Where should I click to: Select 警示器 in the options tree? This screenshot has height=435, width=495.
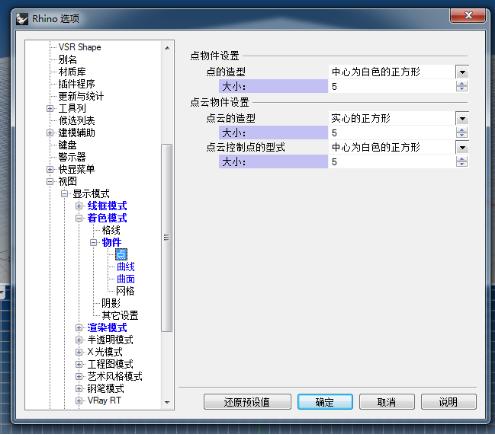pyautogui.click(x=72, y=157)
